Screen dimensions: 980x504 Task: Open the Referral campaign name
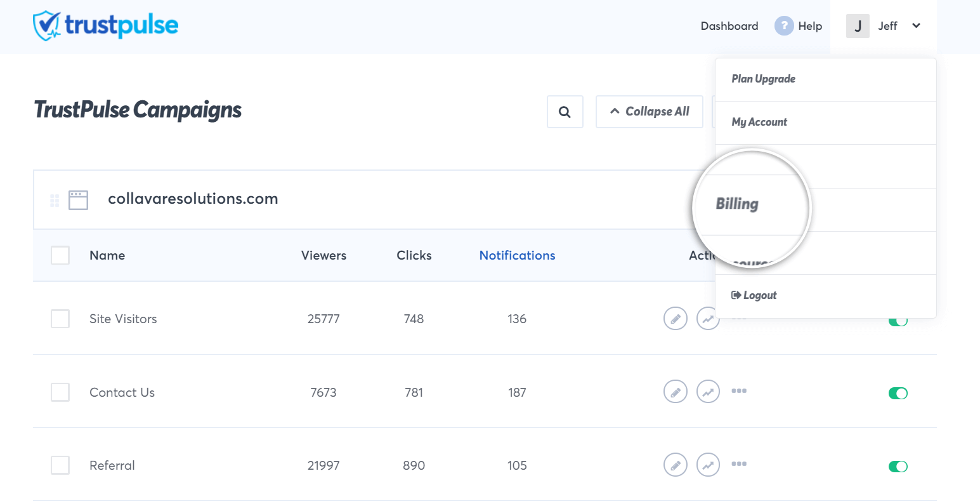point(112,465)
